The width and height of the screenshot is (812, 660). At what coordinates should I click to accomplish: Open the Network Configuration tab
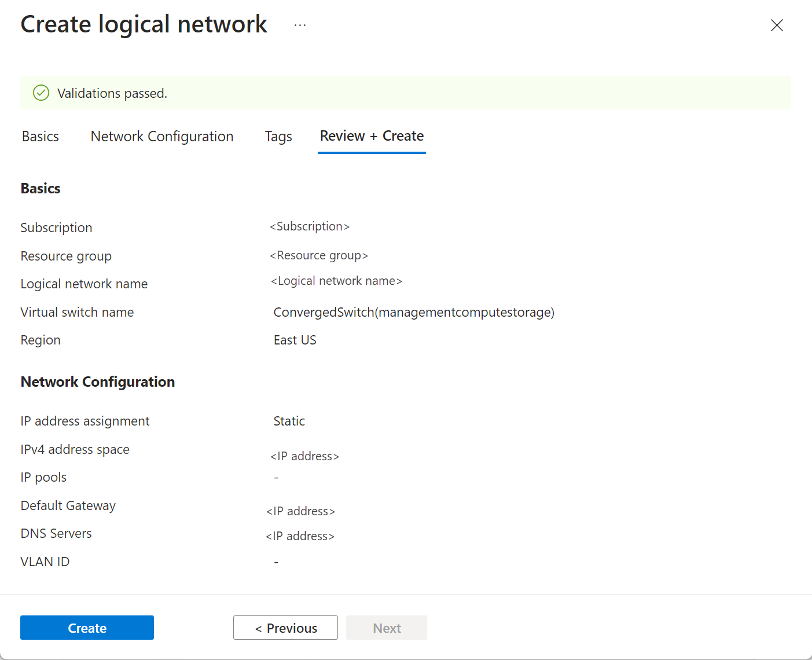click(x=162, y=137)
